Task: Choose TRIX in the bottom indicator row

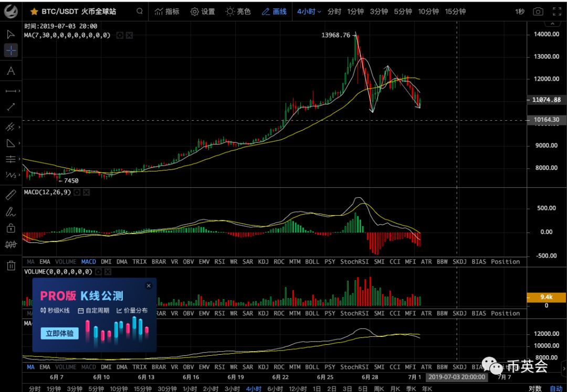Action: pyautogui.click(x=139, y=367)
